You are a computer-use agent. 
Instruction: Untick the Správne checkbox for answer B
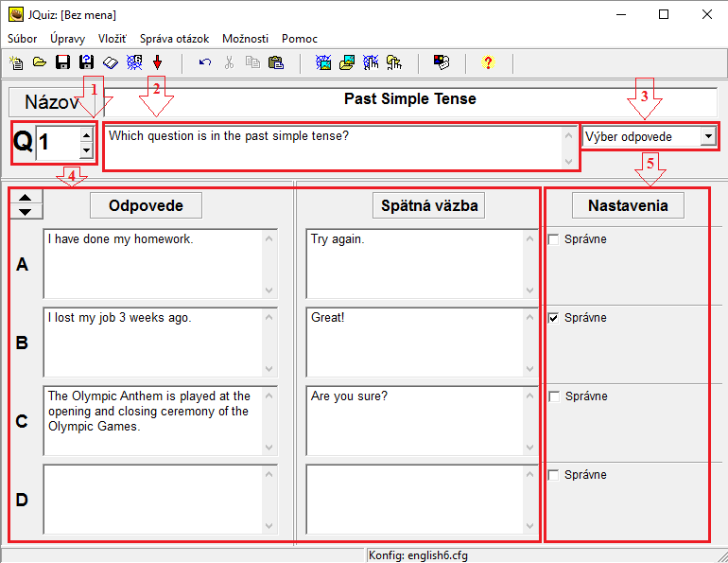click(x=553, y=318)
